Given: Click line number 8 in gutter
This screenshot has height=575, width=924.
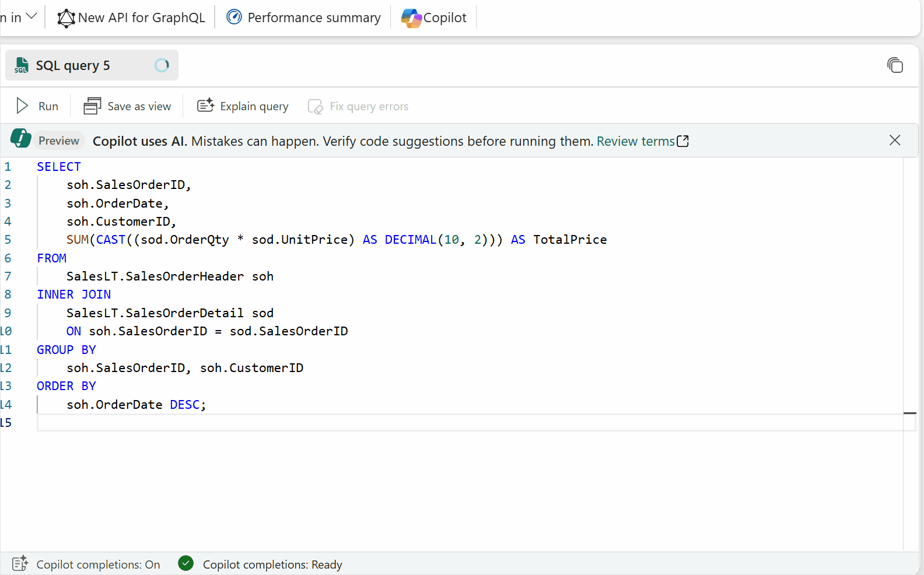Looking at the screenshot, I should (8, 294).
